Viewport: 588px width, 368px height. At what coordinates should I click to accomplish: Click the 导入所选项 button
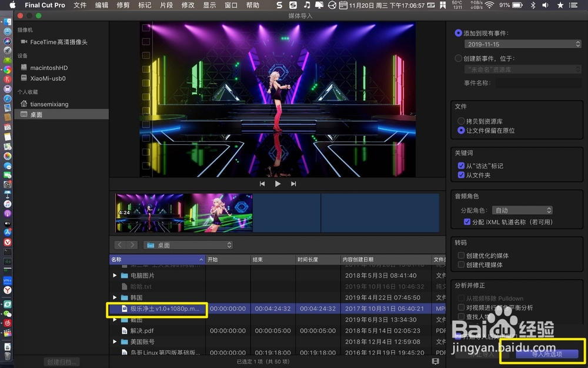547,354
